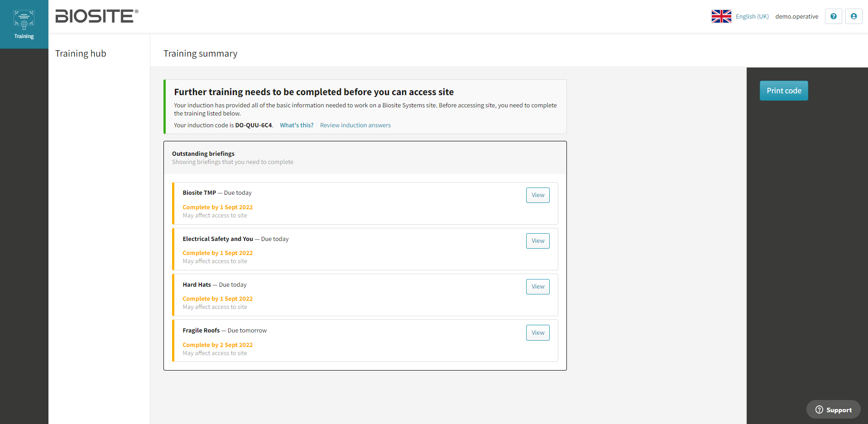Click the Electrical Safety and You title

(x=218, y=239)
